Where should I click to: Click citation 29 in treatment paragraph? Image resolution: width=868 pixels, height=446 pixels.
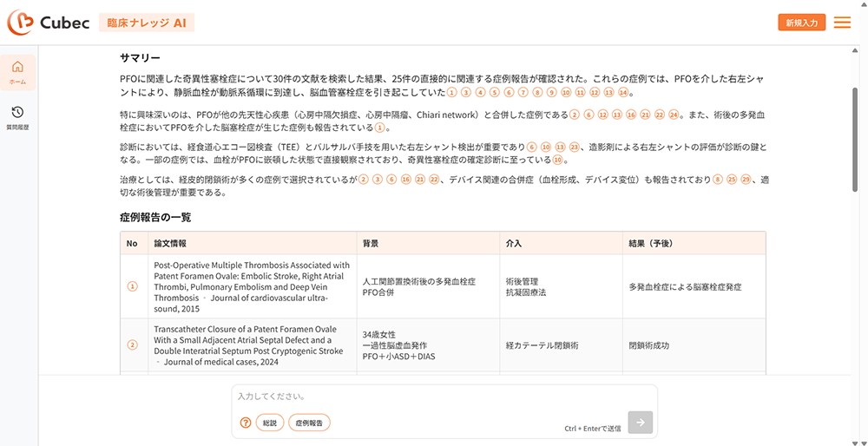point(746,180)
